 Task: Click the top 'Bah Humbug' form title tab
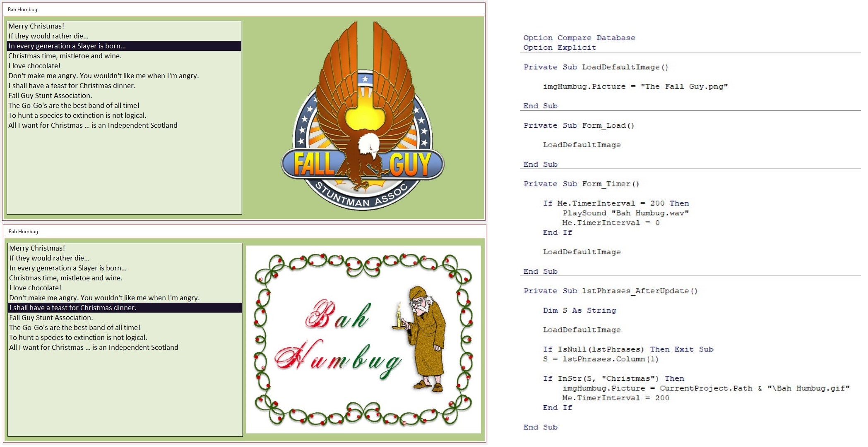click(22, 9)
